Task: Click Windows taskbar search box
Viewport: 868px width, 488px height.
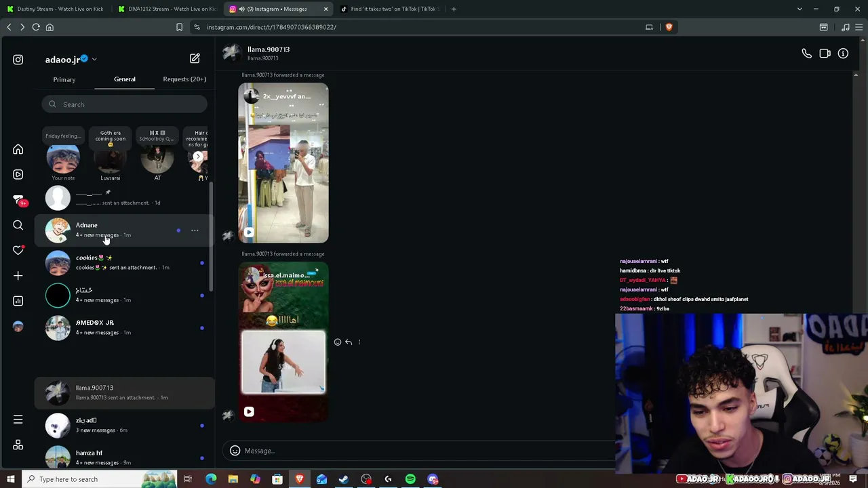Action: [x=98, y=479]
